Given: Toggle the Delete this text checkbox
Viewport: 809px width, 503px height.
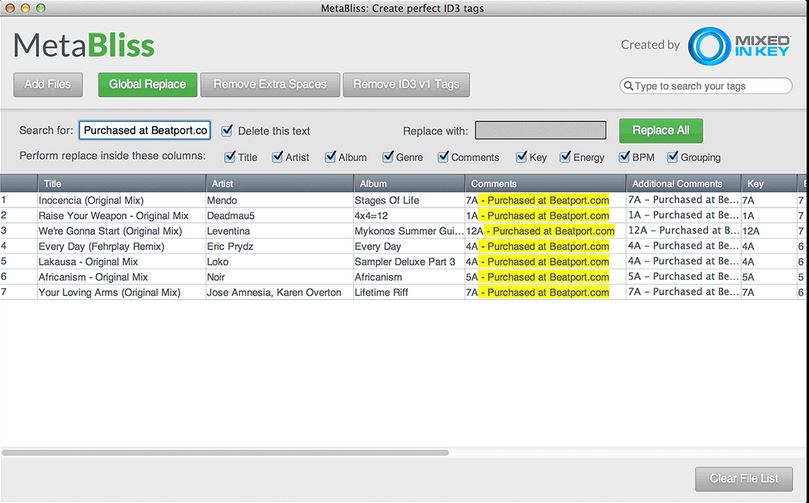Looking at the screenshot, I should click(227, 130).
